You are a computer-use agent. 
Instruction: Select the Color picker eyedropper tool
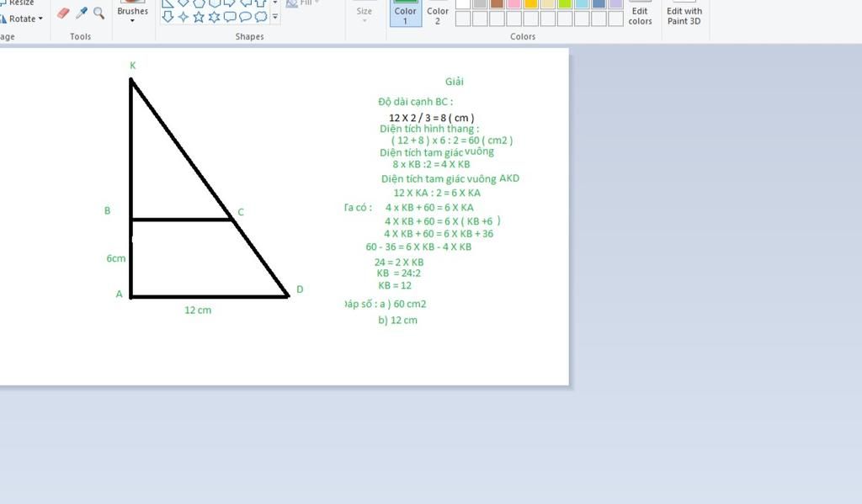(82, 13)
